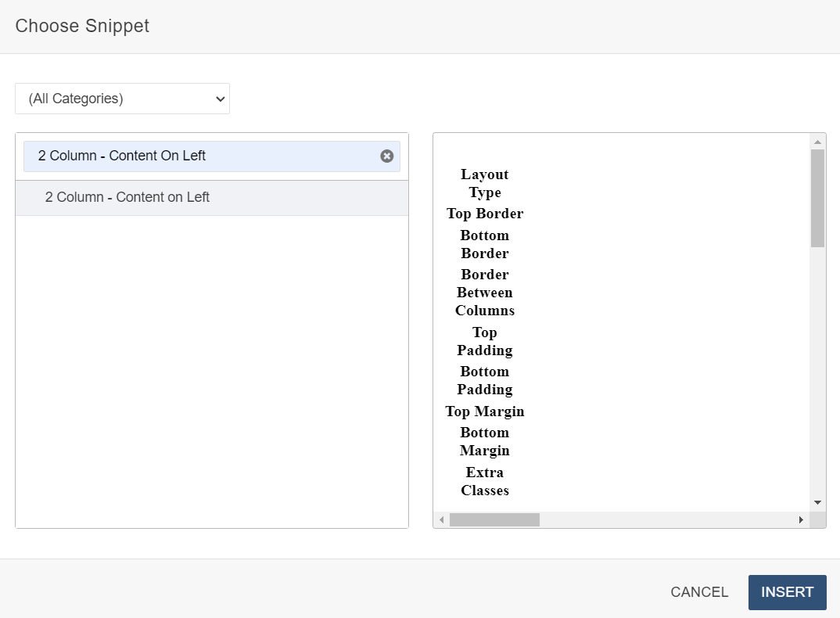
Task: Click the horizontal scrollbar thumb in preview
Action: pos(494,519)
